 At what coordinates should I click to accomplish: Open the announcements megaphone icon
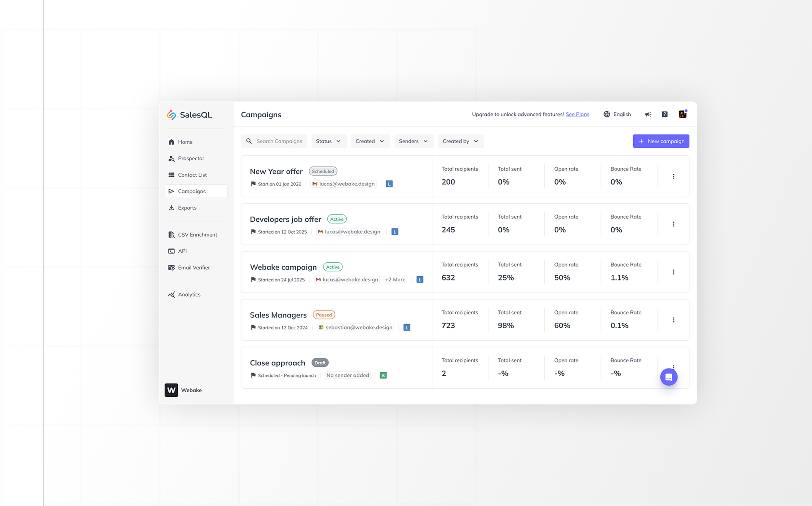[x=648, y=115]
